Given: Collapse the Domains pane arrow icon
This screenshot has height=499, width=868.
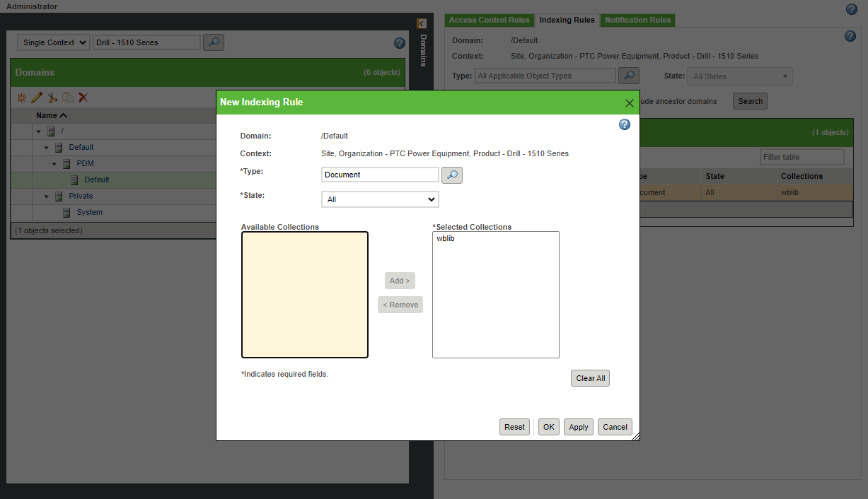Looking at the screenshot, I should [422, 23].
